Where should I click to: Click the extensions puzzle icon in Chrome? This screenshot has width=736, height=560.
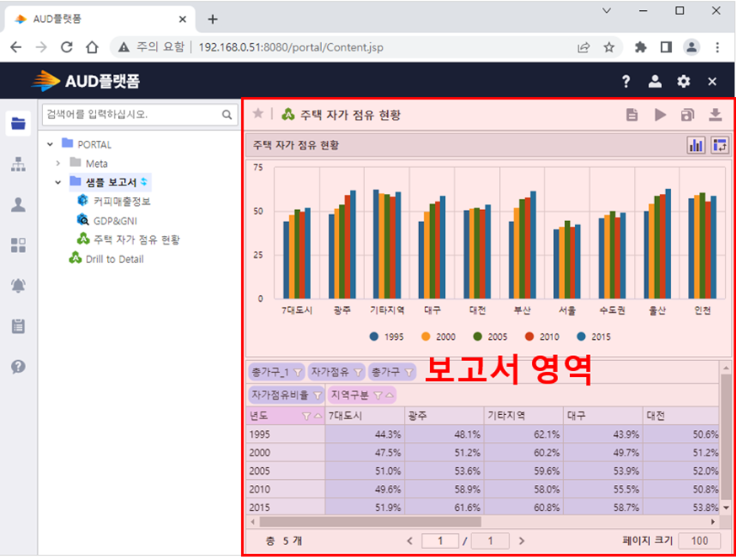coord(640,47)
